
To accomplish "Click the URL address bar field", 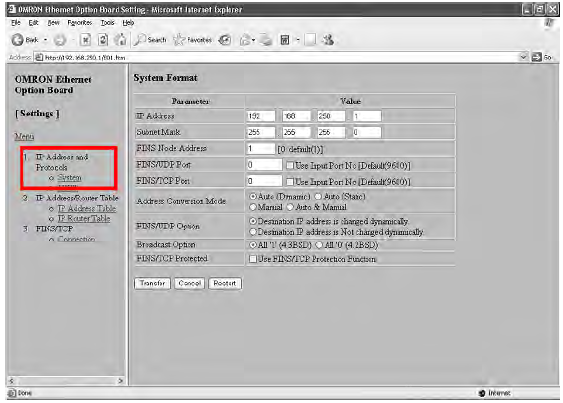I will (280, 57).
